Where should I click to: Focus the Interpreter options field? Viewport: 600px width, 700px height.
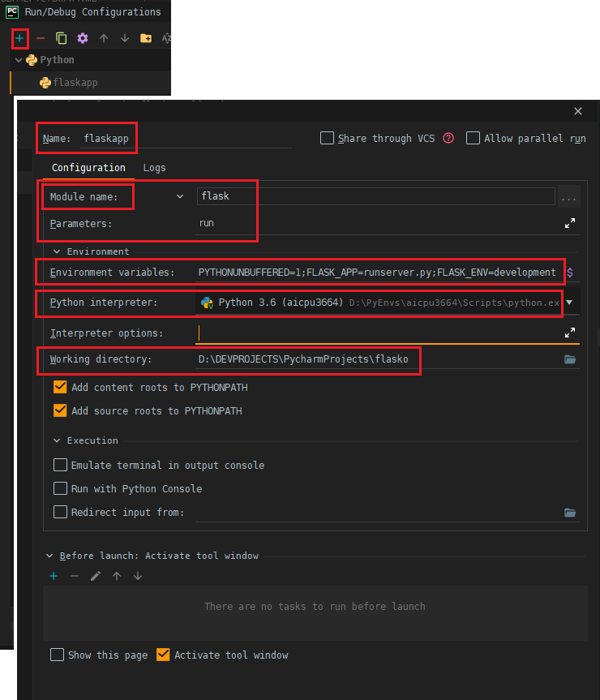coord(379,333)
